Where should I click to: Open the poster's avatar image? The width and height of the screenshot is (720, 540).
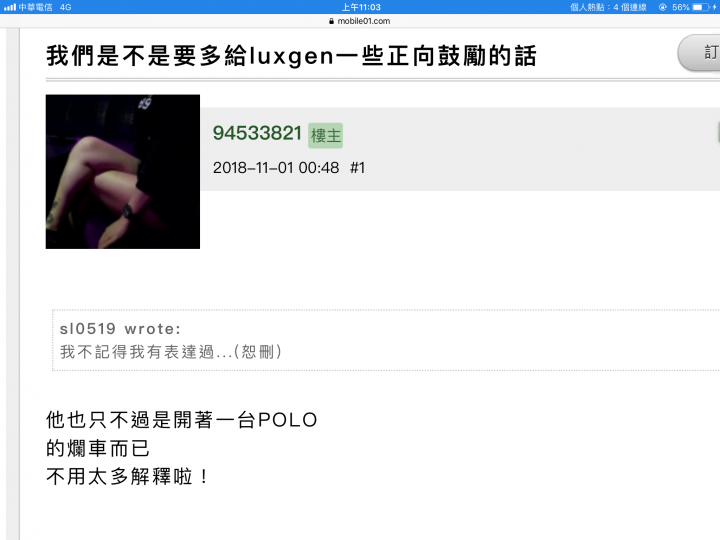(123, 172)
